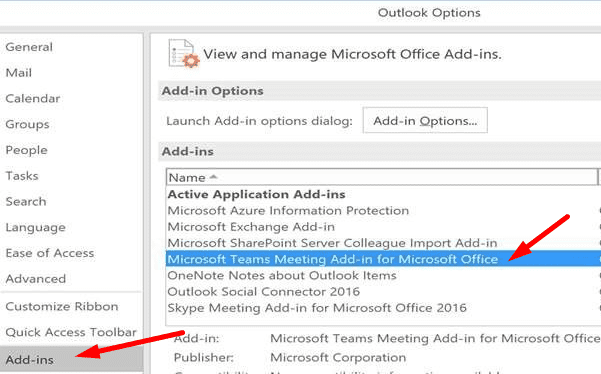Choose the Tasks category
The height and width of the screenshot is (374, 601).
(x=22, y=176)
